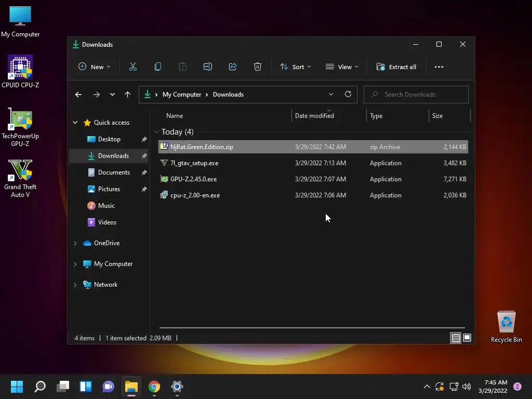Go forward with the right arrow
Viewport: 532px width, 399px height.
96,95
